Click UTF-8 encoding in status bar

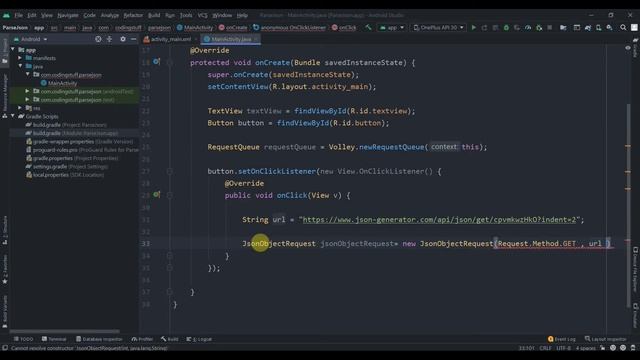[x=563, y=348]
